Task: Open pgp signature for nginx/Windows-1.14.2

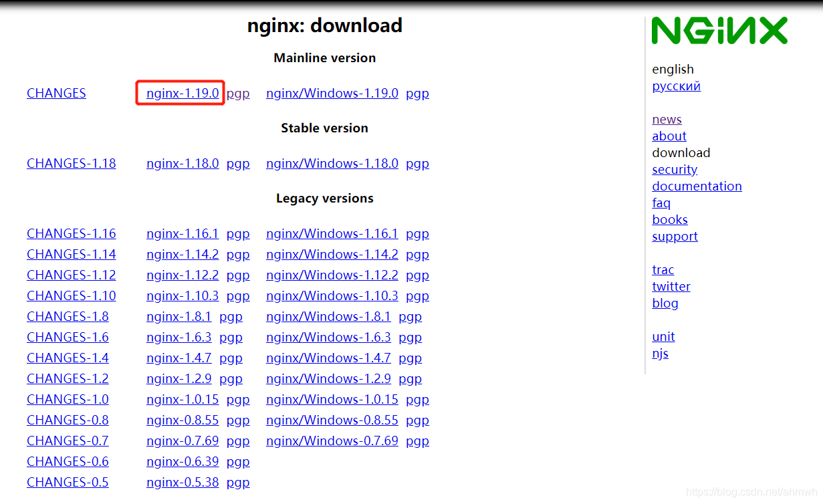Action: pos(417,255)
